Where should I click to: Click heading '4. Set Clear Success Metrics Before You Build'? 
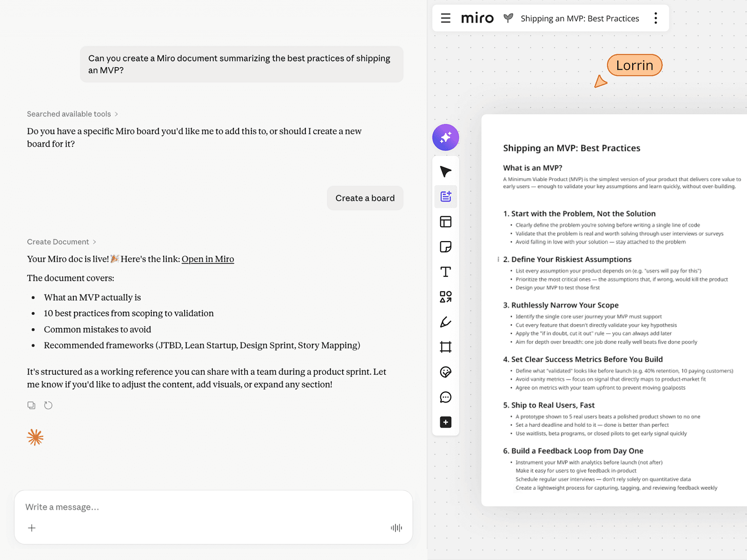click(x=583, y=359)
